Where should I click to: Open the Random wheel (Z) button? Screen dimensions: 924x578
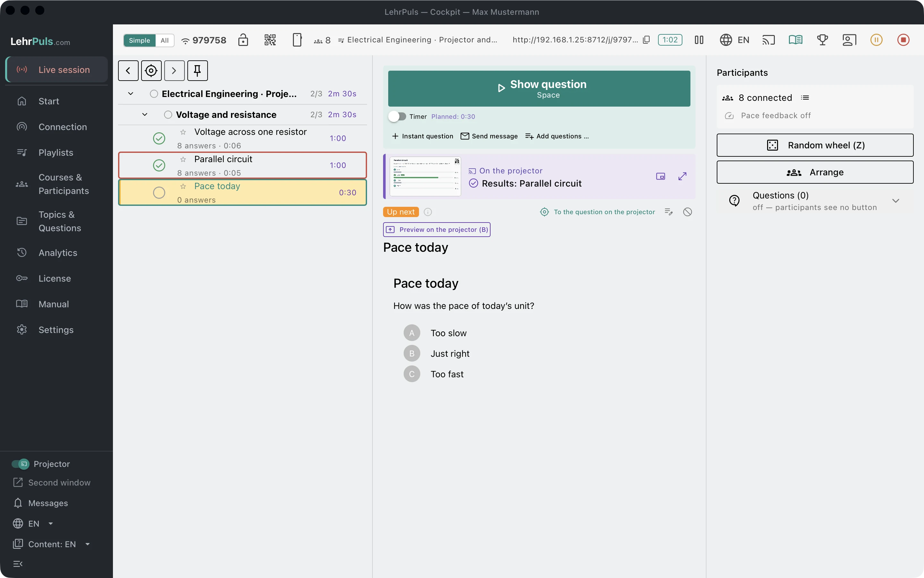click(815, 145)
